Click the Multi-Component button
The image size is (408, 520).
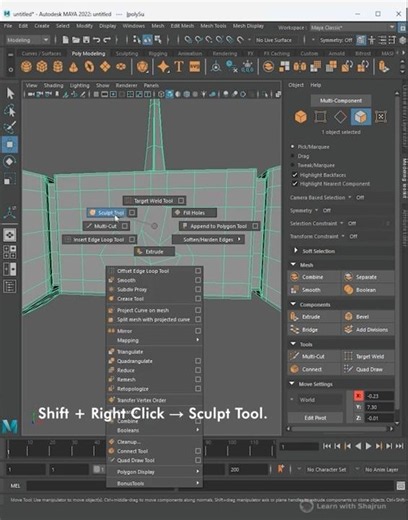point(341,101)
